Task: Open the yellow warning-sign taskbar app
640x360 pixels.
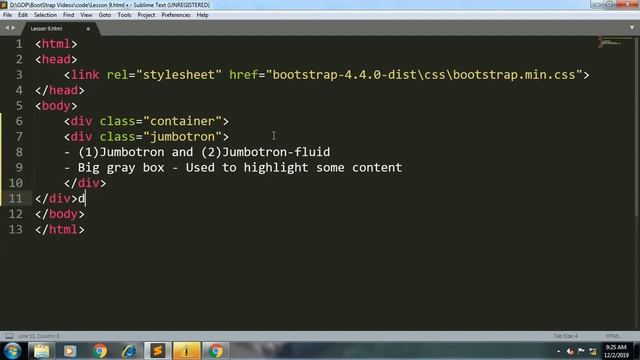Action: [187, 351]
